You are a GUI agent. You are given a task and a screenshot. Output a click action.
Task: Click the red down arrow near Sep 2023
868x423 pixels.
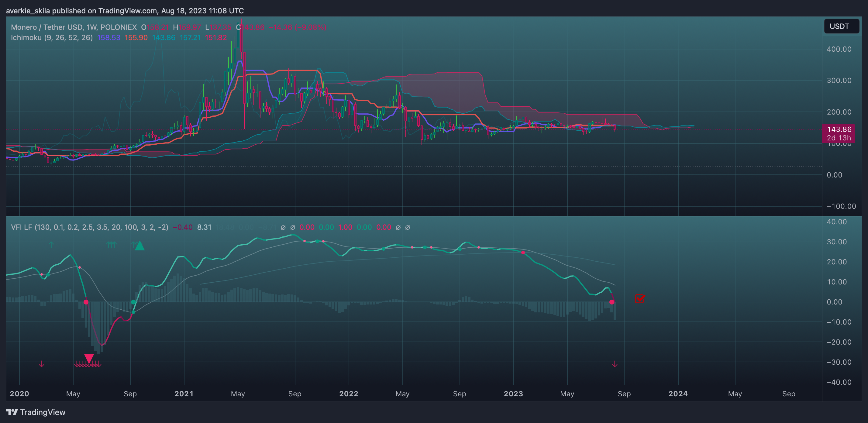pos(615,364)
